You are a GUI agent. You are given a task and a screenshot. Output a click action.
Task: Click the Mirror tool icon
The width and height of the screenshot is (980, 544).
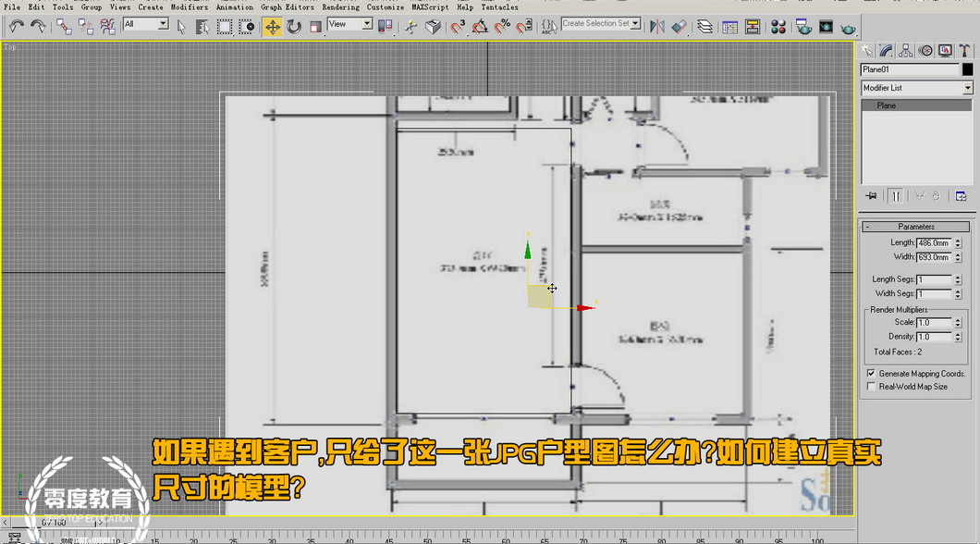click(x=658, y=27)
